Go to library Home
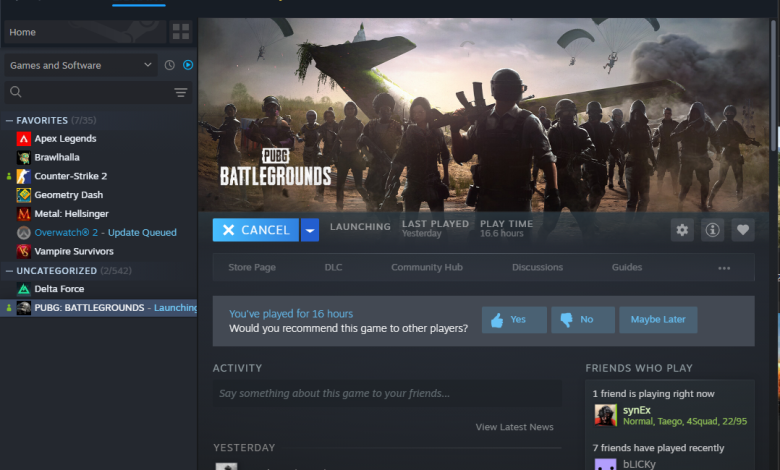 click(x=85, y=32)
